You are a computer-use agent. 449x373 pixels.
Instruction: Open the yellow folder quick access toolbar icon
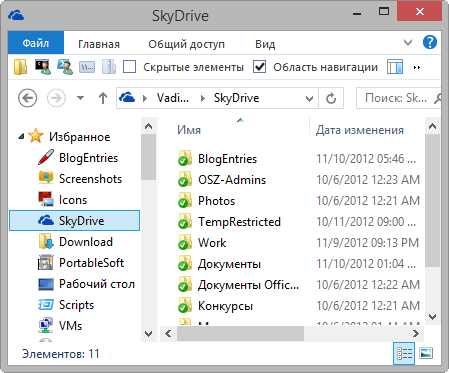pyautogui.click(x=21, y=67)
